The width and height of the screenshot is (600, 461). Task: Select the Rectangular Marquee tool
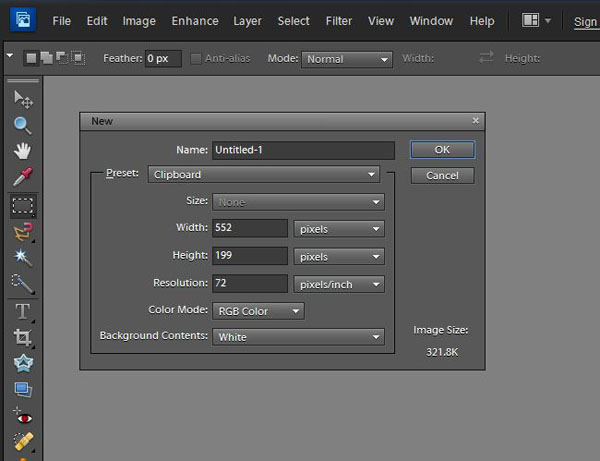pos(23,206)
